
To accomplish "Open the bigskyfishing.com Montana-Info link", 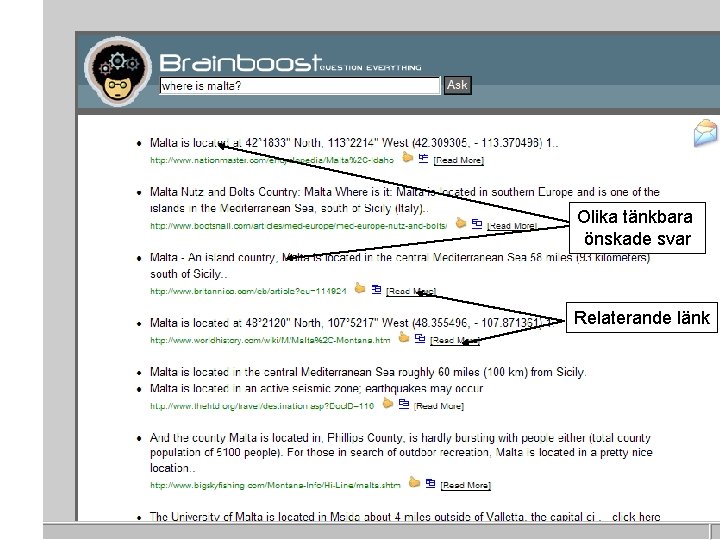I will [275, 485].
